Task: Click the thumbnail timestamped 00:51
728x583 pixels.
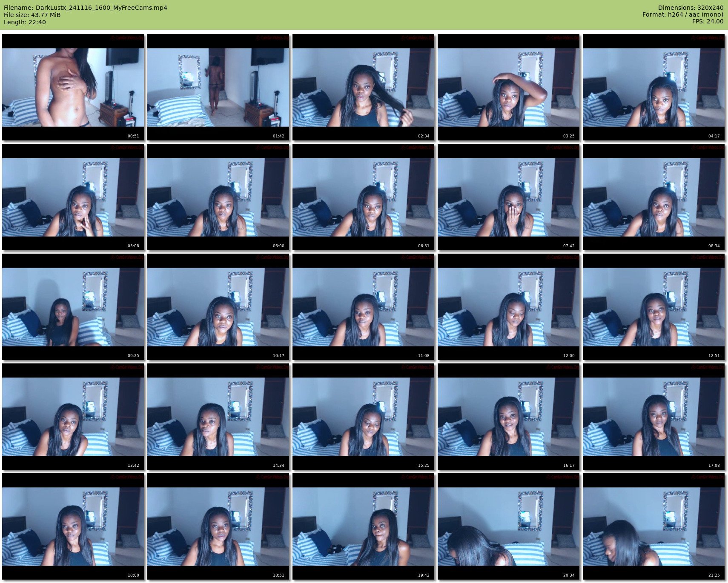Action: point(73,87)
